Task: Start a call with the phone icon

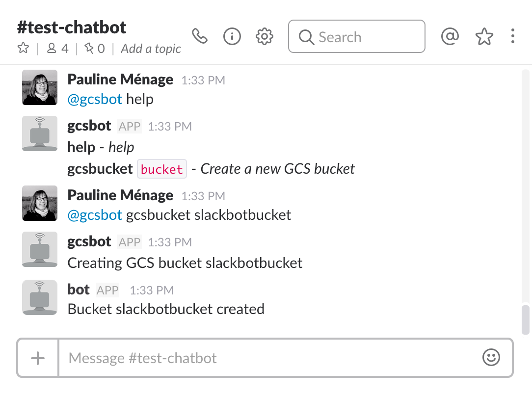Action: pyautogui.click(x=200, y=36)
